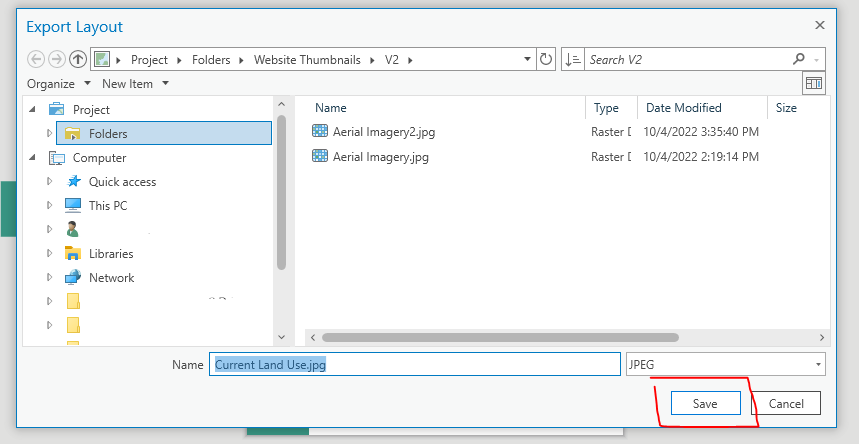Click the file list scroll right arrow
859x444 pixels.
coord(822,338)
